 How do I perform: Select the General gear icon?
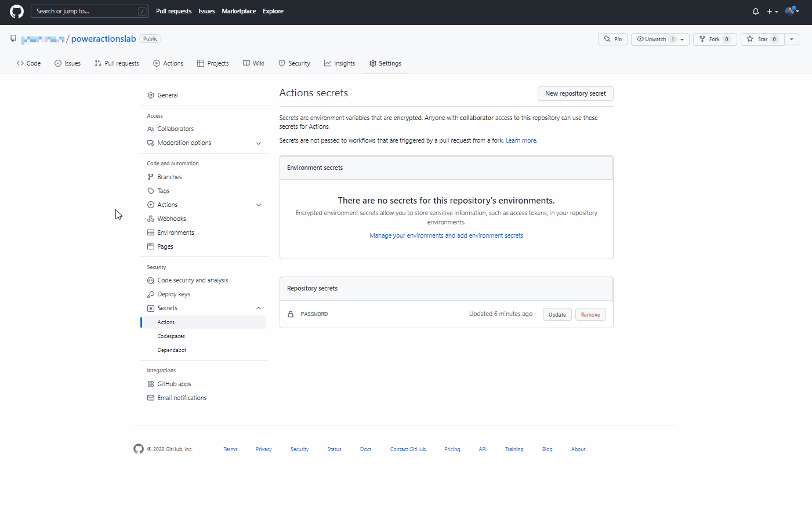click(x=150, y=95)
